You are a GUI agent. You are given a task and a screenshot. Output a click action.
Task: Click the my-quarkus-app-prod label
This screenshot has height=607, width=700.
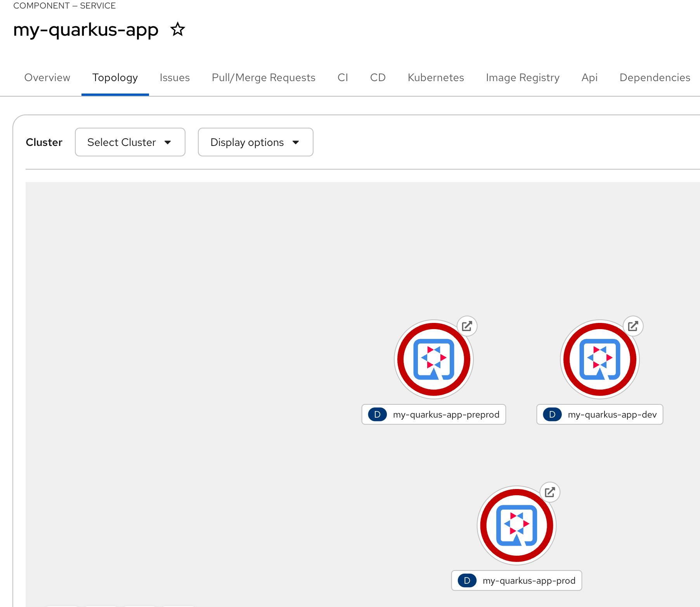pyautogui.click(x=528, y=581)
